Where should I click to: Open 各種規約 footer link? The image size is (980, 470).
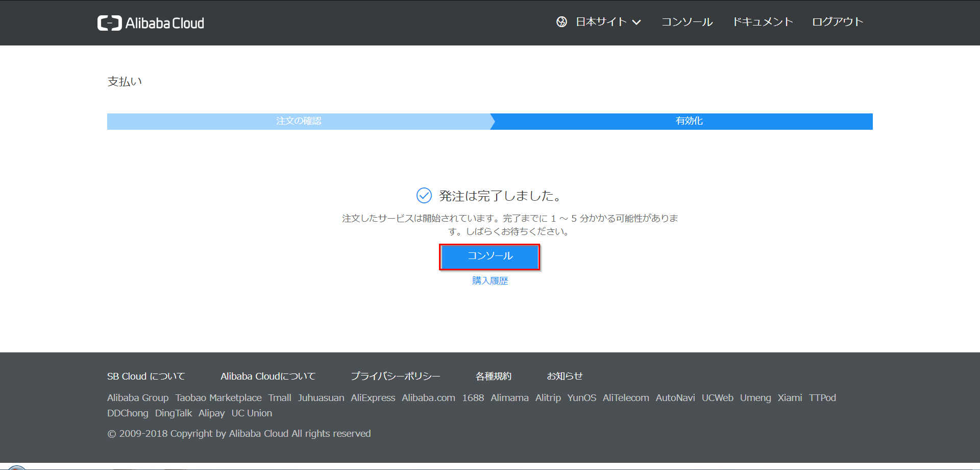click(493, 377)
